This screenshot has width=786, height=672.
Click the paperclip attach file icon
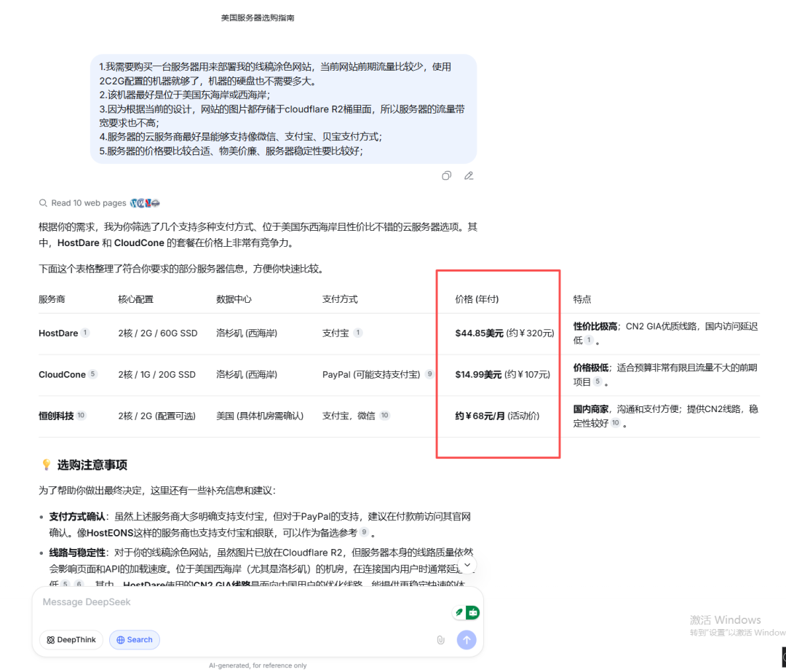(x=440, y=640)
